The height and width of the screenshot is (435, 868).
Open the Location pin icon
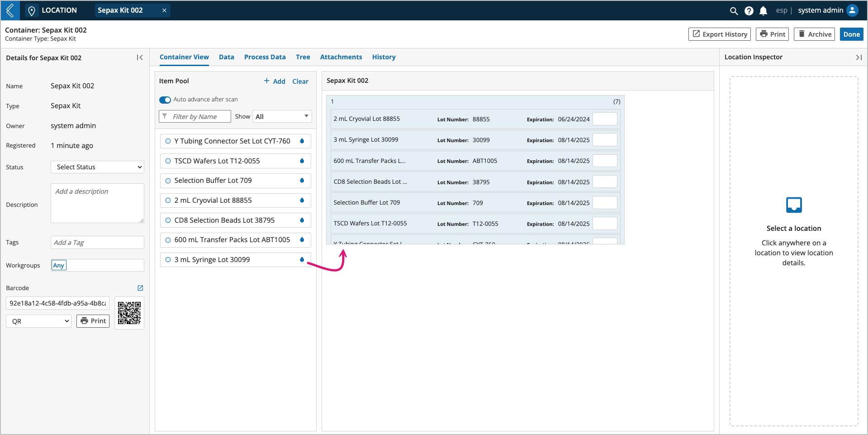click(31, 10)
